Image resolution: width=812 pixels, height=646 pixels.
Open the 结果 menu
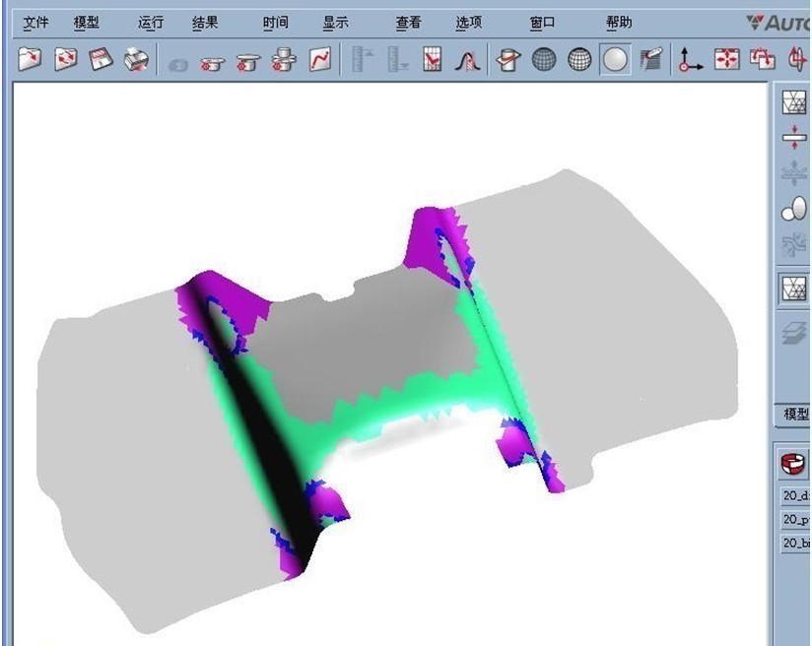[x=205, y=23]
